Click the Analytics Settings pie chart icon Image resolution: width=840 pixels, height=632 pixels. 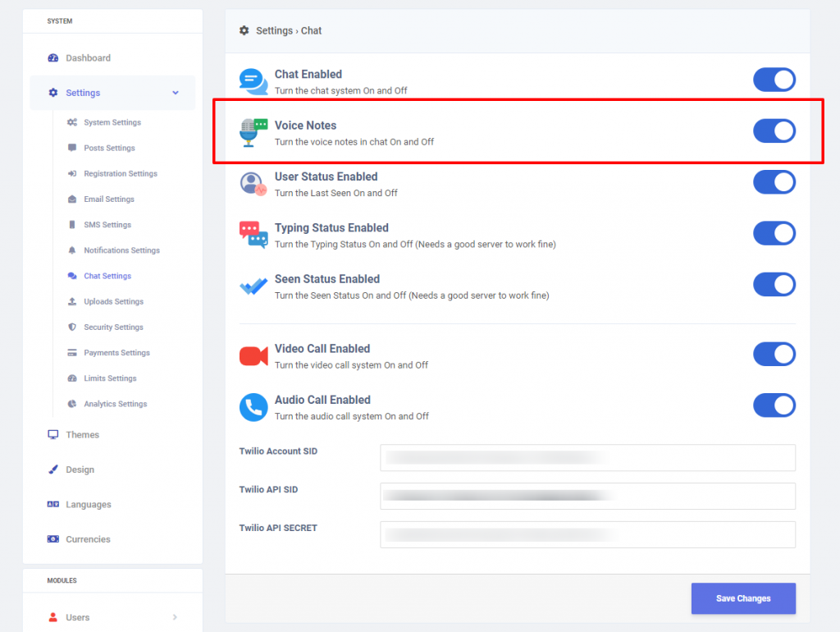click(x=72, y=404)
